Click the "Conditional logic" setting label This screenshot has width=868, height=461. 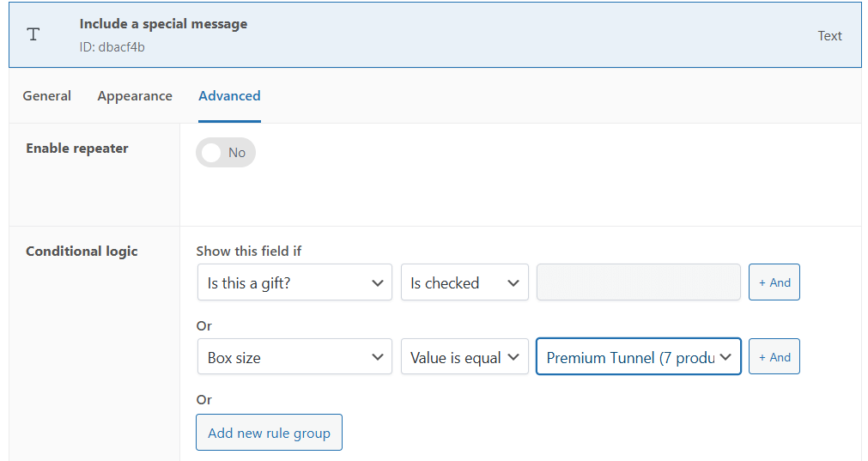click(82, 252)
